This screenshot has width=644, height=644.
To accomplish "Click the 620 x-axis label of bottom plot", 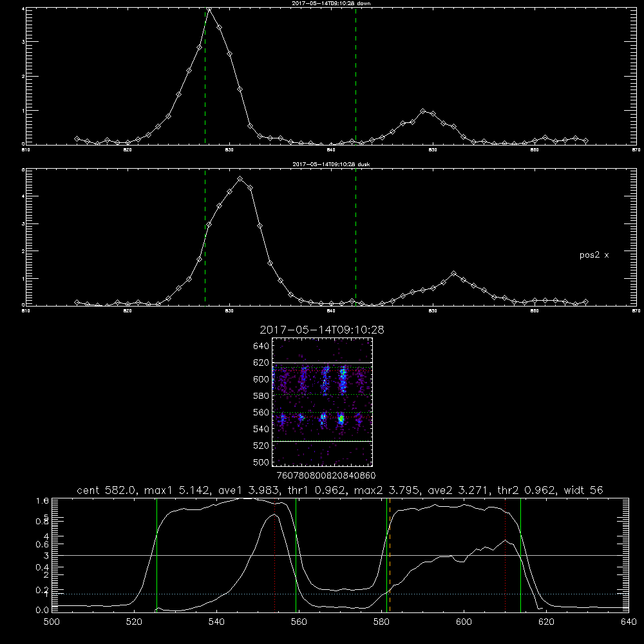I will pos(546,622).
